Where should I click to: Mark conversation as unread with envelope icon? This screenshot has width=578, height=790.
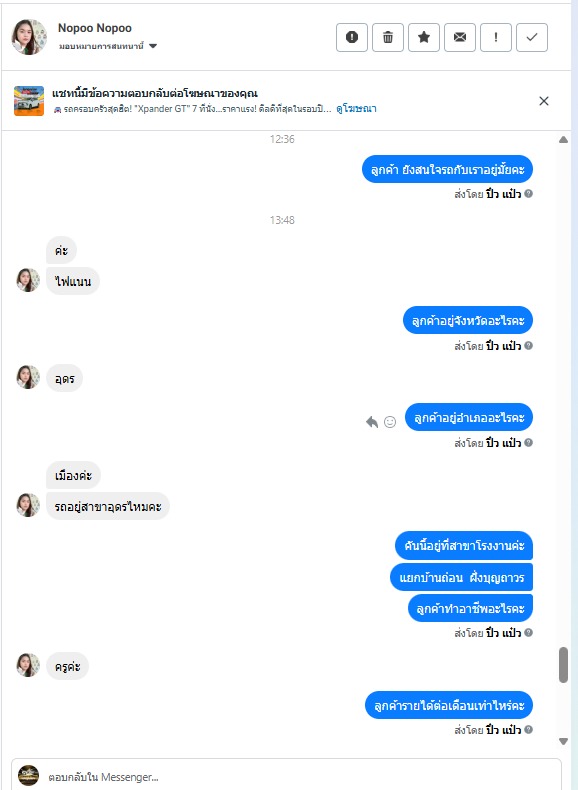click(460, 37)
